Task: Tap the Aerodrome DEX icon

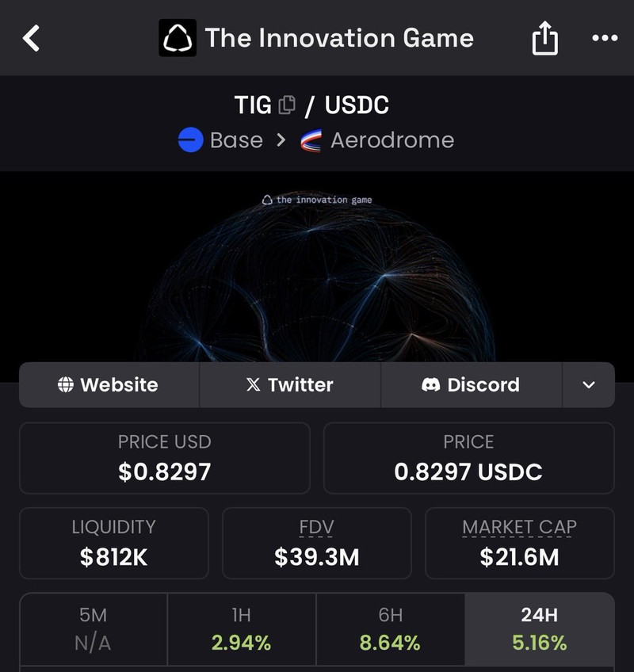Action: (x=311, y=140)
